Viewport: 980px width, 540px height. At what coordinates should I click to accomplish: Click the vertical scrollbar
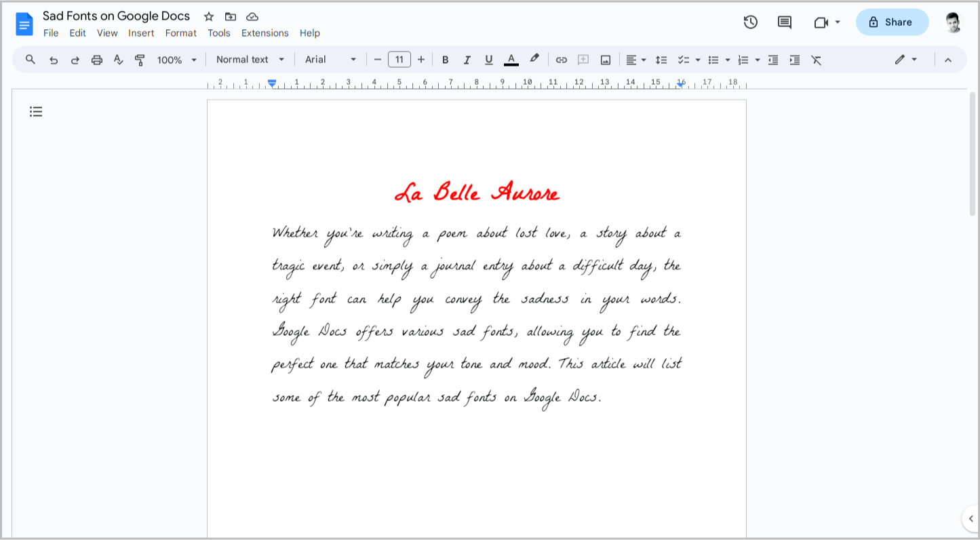coord(972,155)
